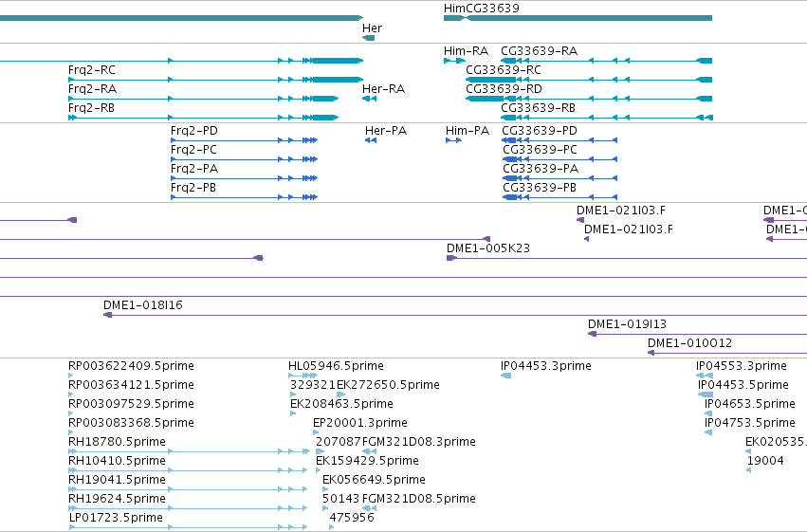Open the EP20001.3prime EST label
Image resolution: width=807 pixels, height=532 pixels.
359,423
